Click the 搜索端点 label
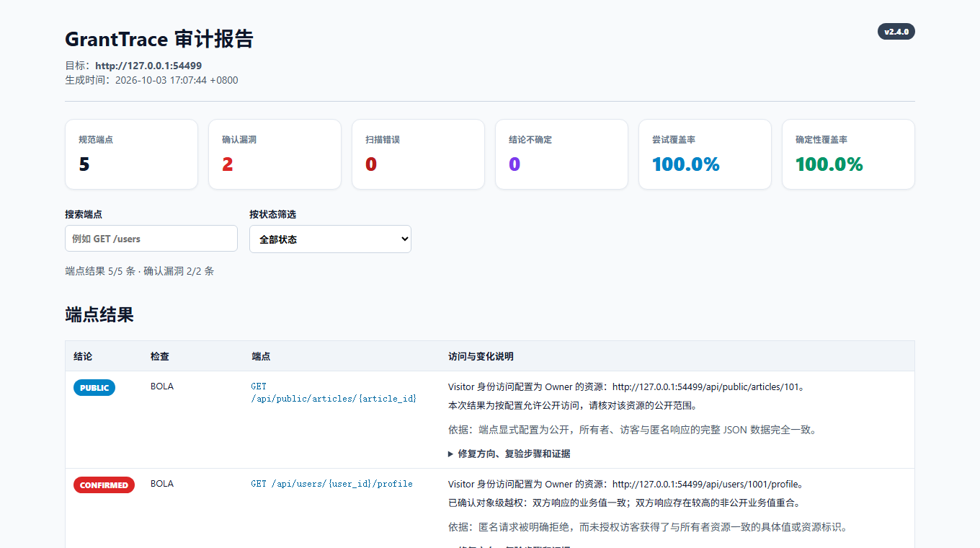The width and height of the screenshot is (980, 548). (84, 214)
